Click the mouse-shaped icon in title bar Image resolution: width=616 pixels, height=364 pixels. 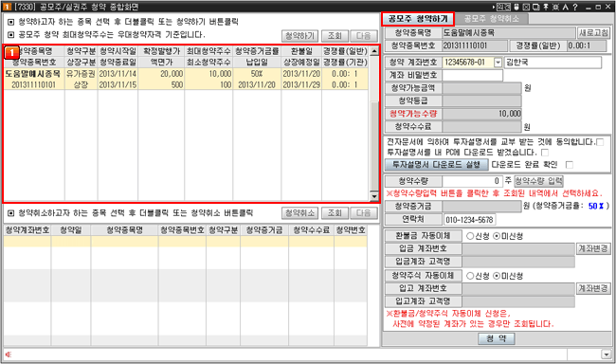click(x=516, y=7)
